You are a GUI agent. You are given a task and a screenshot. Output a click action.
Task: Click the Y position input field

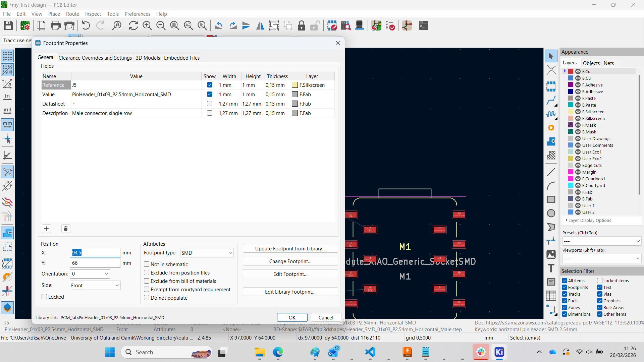pyautogui.click(x=95, y=263)
